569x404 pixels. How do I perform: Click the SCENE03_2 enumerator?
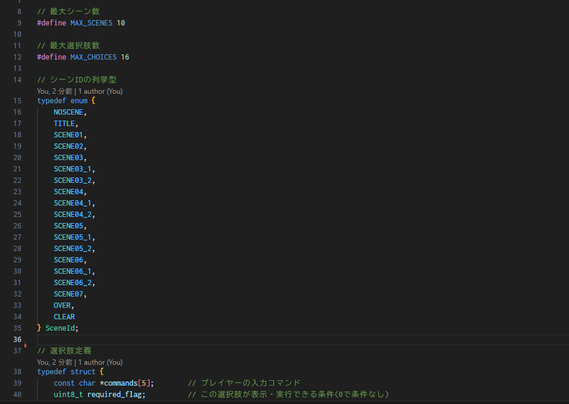click(x=73, y=180)
